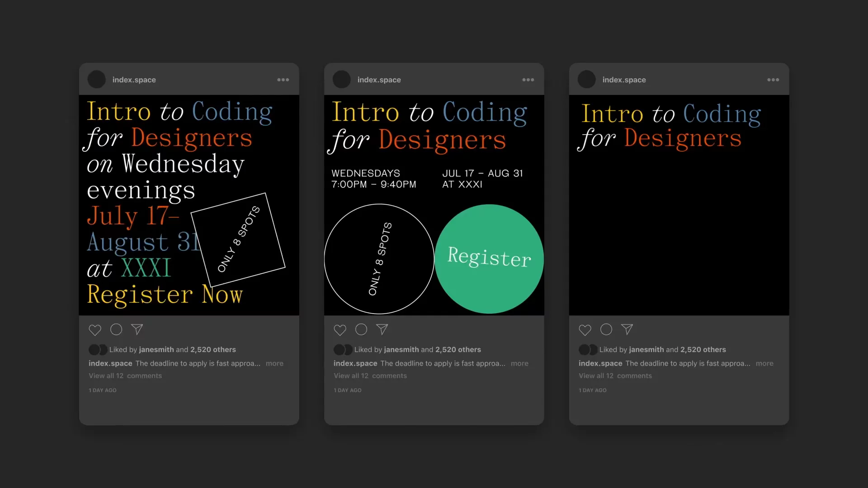Click comment bubble on middle post
The width and height of the screenshot is (868, 488).
(x=361, y=330)
